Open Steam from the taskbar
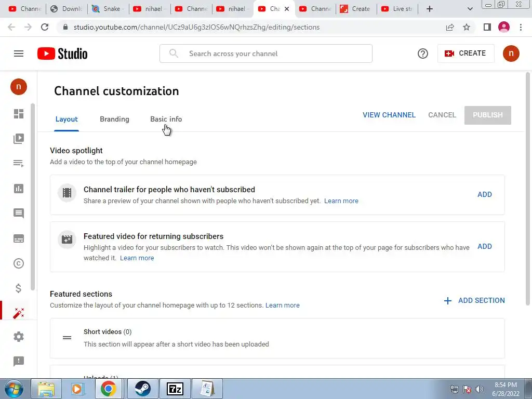The height and width of the screenshot is (399, 532). (x=142, y=389)
